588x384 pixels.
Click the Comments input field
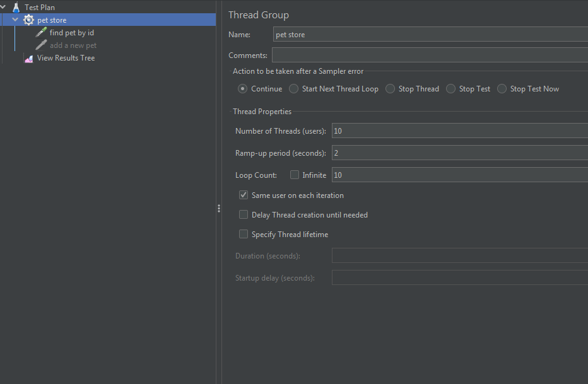coord(430,55)
